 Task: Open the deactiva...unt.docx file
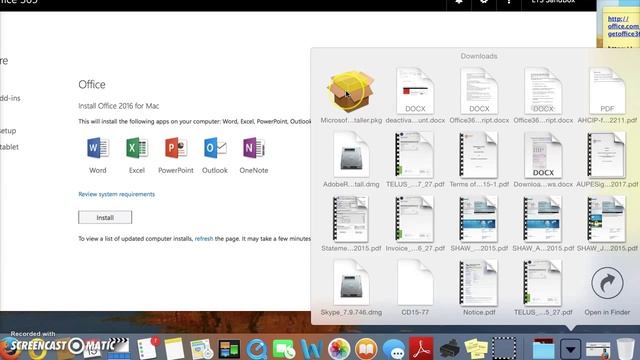(415, 91)
